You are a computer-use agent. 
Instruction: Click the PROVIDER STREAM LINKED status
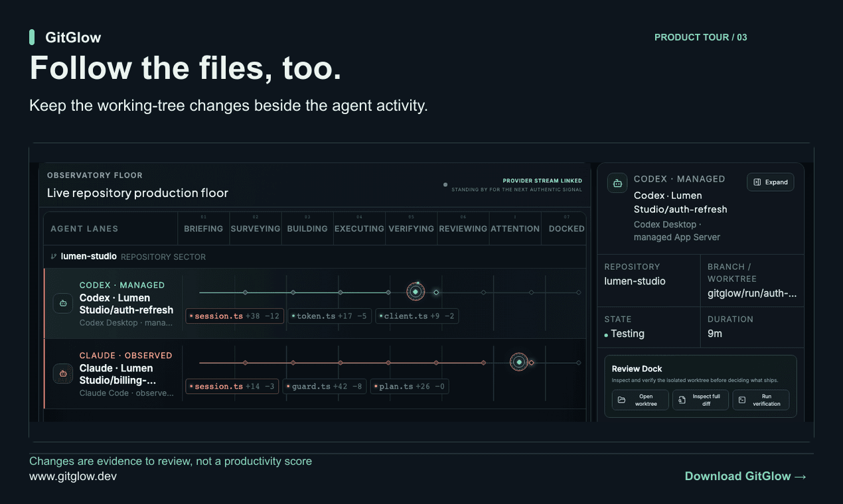point(542,180)
